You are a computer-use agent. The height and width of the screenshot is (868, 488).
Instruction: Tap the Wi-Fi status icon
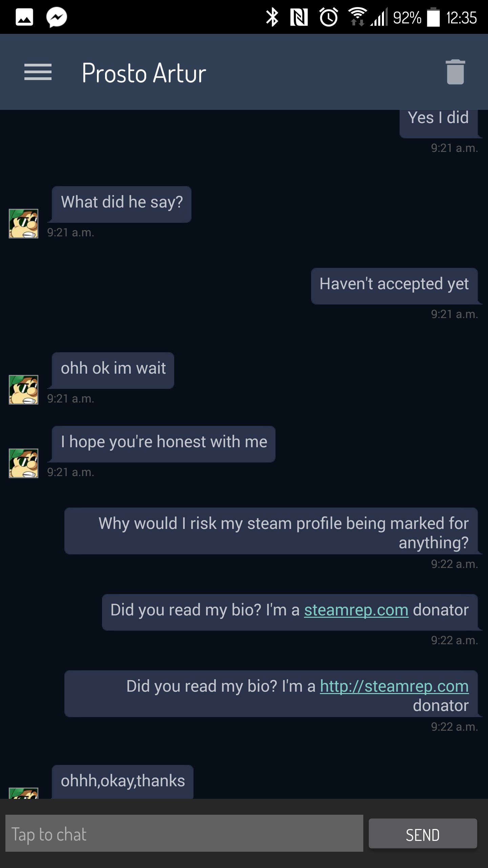(x=357, y=17)
